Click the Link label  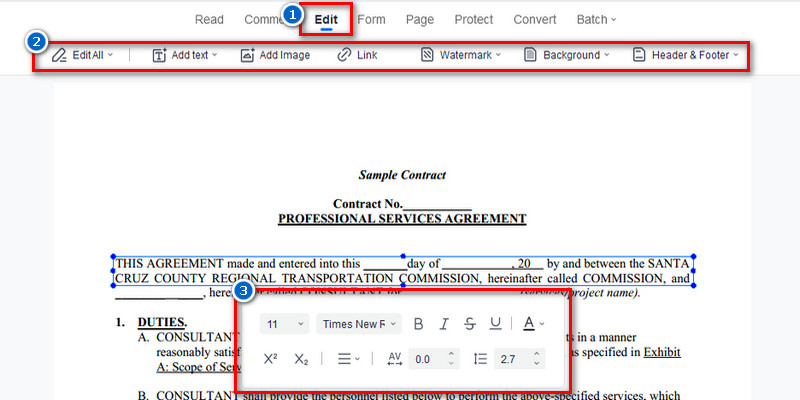367,55
